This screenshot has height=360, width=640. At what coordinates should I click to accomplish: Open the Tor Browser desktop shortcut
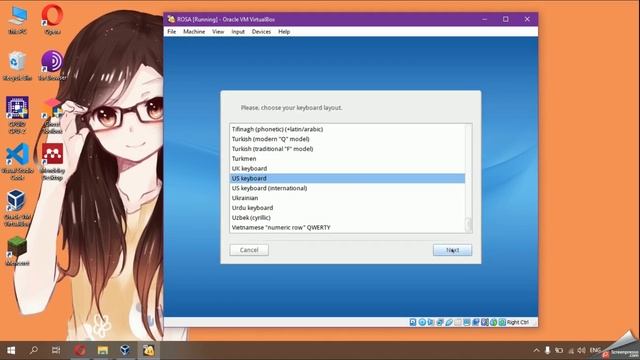52,66
